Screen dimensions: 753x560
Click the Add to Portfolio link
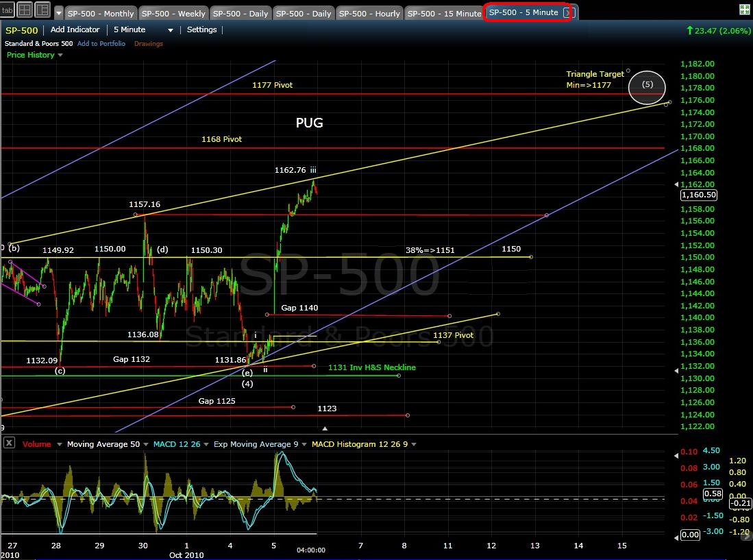coord(101,44)
